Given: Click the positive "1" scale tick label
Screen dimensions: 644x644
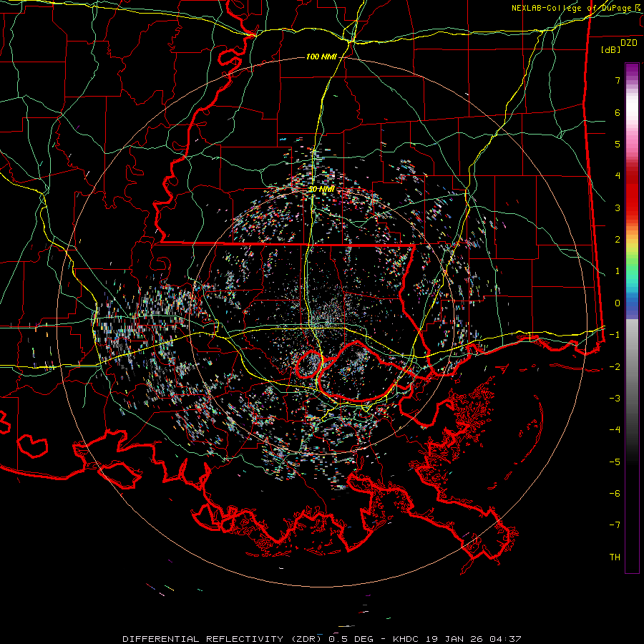Looking at the screenshot, I should click(618, 271).
